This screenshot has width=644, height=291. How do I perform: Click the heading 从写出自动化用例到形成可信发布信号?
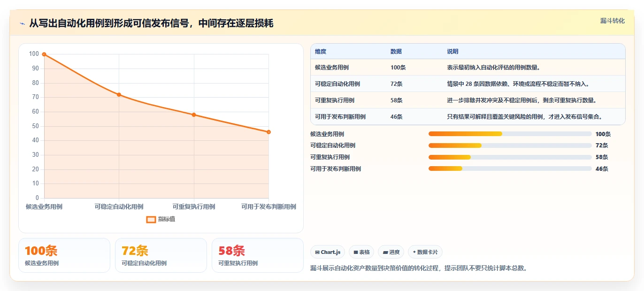151,23
